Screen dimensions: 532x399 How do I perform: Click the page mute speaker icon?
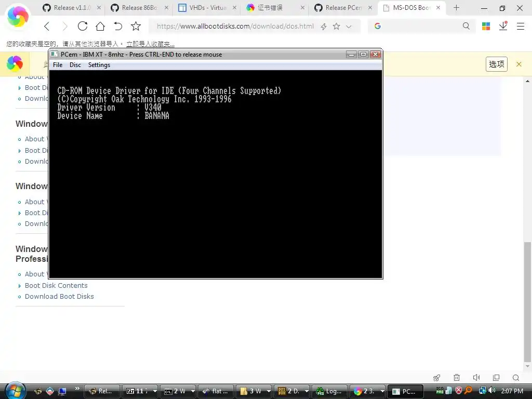(x=476, y=378)
